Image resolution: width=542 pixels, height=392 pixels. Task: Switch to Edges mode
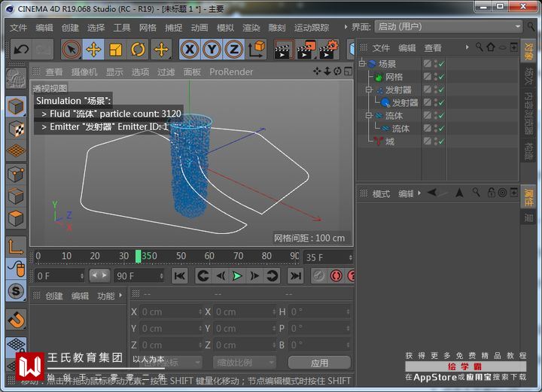pos(16,196)
